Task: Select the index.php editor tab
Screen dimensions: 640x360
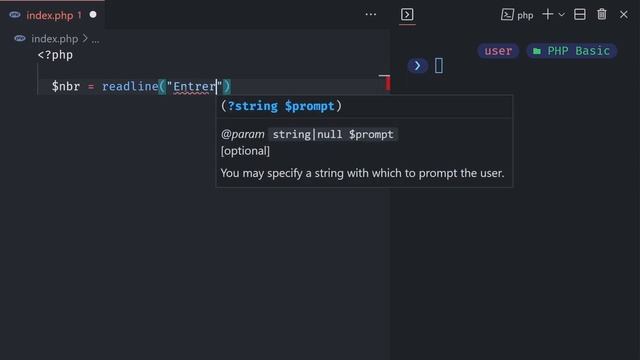Action: (x=52, y=15)
